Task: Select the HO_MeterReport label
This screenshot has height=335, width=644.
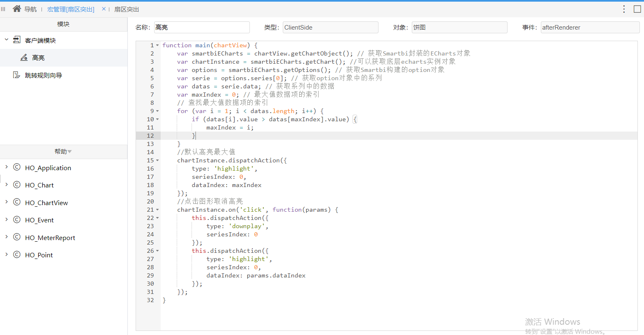Action: coord(50,238)
